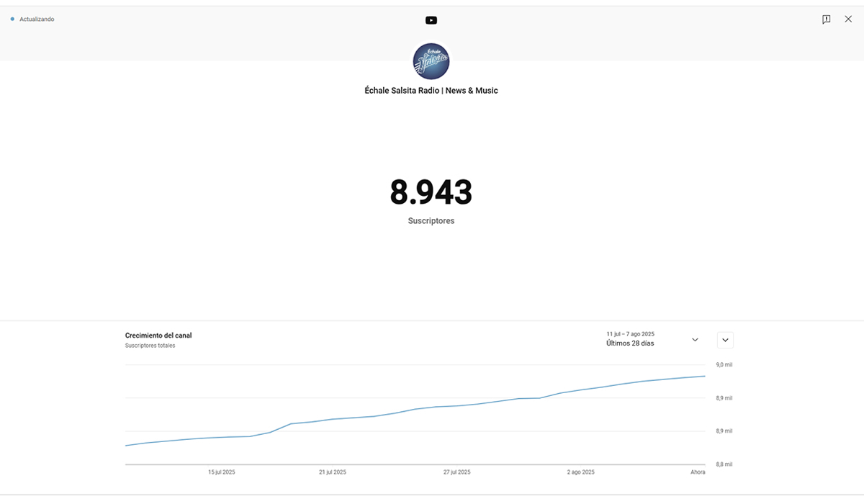Image resolution: width=864 pixels, height=504 pixels.
Task: Click the YouTube logo icon at top
Action: 431,20
